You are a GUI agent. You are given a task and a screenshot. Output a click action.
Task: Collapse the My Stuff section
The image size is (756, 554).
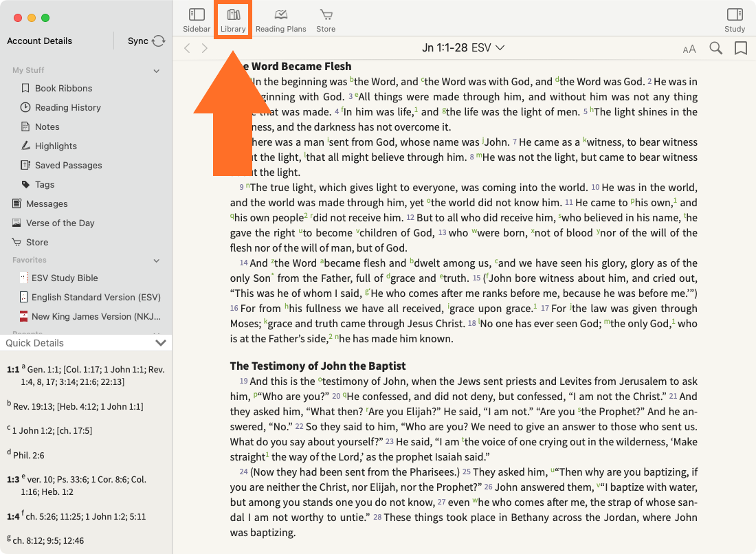(x=157, y=71)
